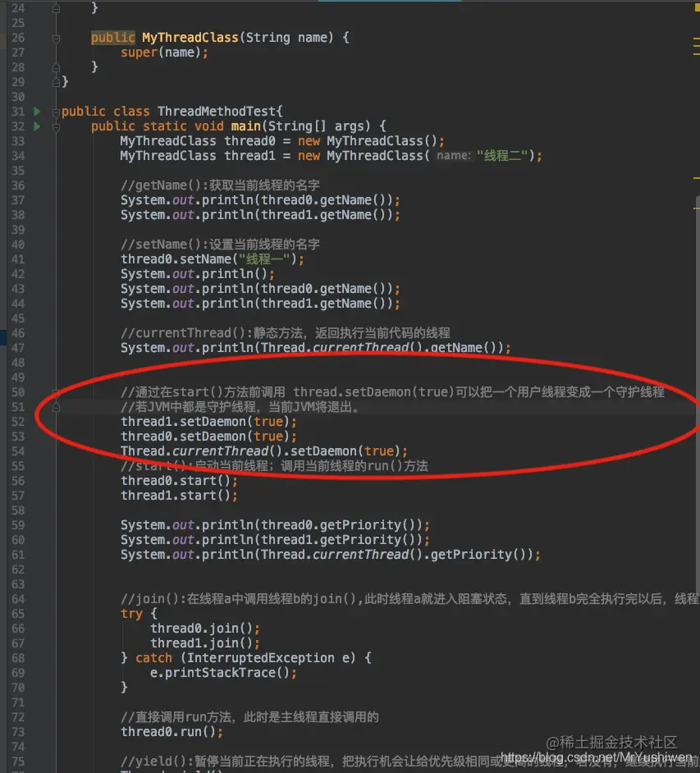Click fold end marker on line 24

56,9
